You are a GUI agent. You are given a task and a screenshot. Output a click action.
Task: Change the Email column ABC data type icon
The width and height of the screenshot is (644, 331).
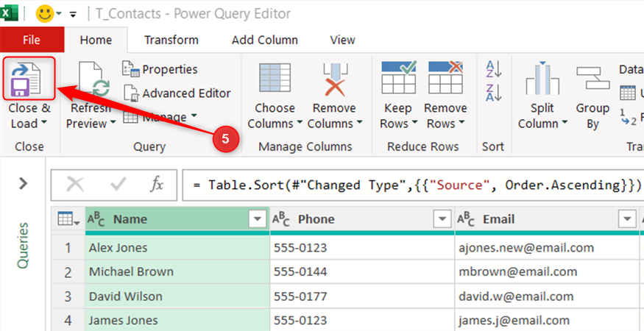466,220
